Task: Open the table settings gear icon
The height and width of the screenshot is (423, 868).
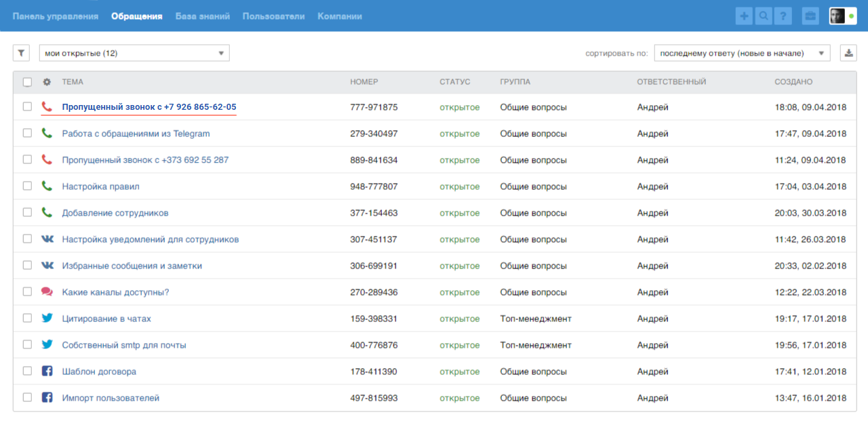Action: click(x=47, y=82)
